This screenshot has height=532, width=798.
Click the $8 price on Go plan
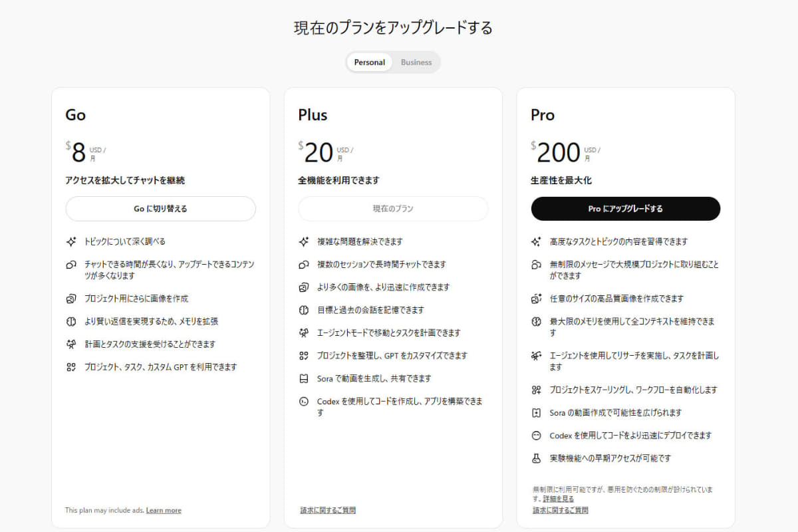point(76,153)
